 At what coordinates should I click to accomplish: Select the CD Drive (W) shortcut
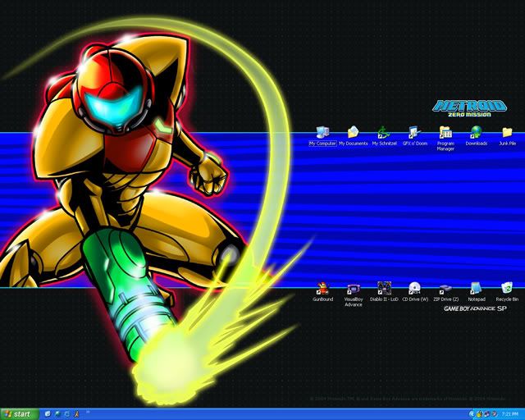pyautogui.click(x=415, y=292)
